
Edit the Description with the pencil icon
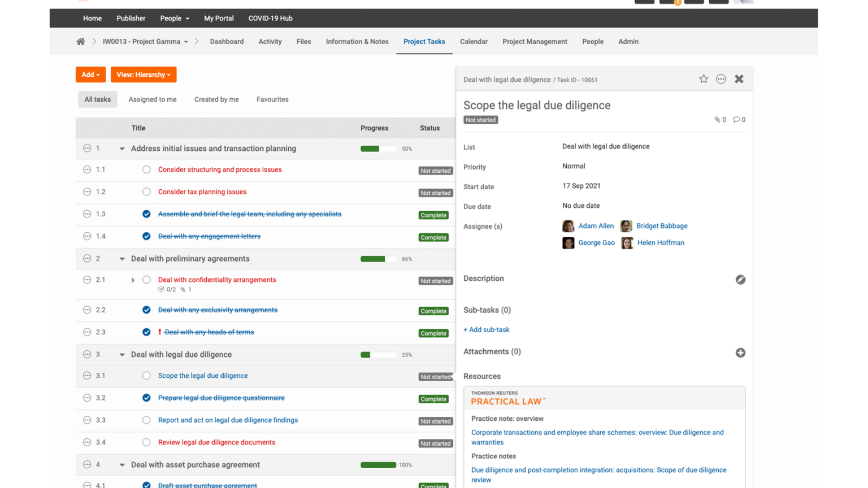tap(740, 279)
